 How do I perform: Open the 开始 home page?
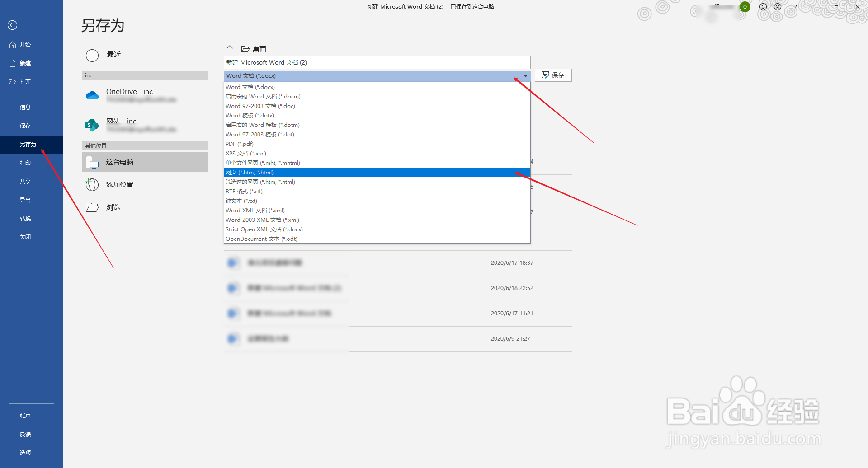click(32, 45)
